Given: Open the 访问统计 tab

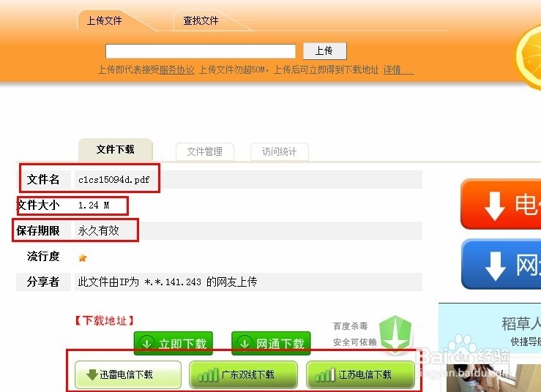Looking at the screenshot, I should pyautogui.click(x=279, y=151).
